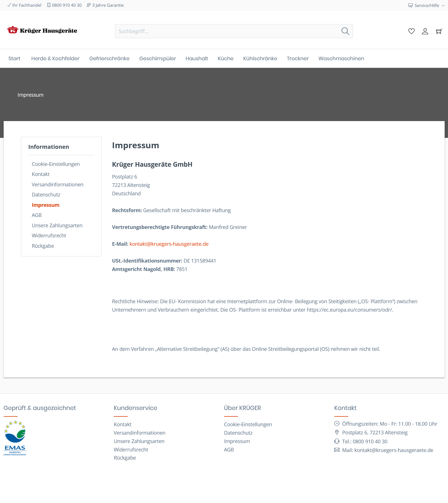
Task: Open the shopping cart icon
Action: point(439,31)
